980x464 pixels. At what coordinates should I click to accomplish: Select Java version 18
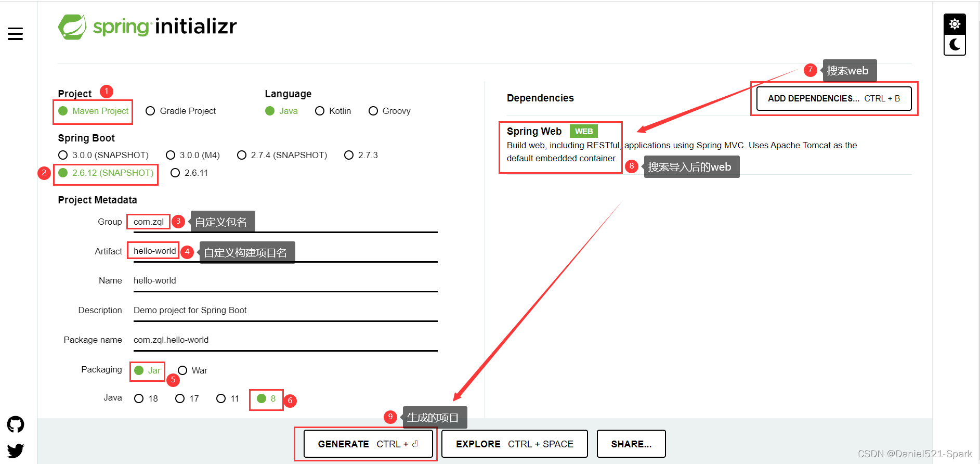(x=146, y=398)
